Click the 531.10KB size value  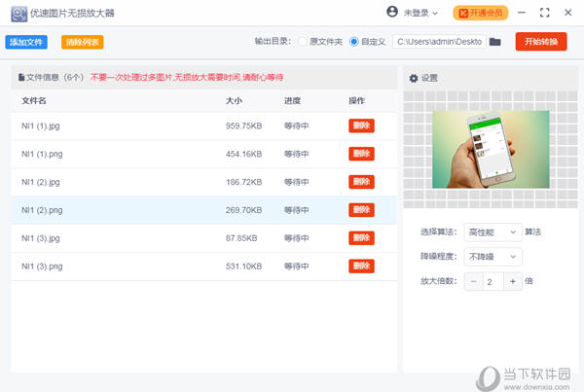(243, 267)
